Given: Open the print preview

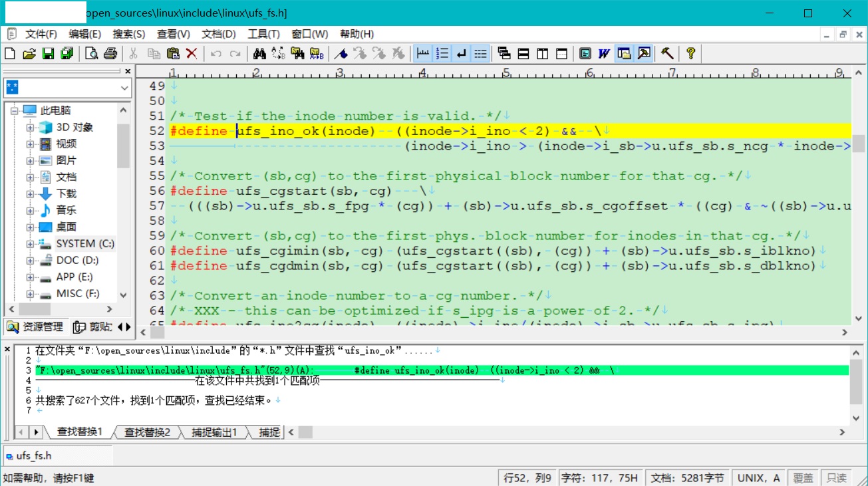Looking at the screenshot, I should (x=92, y=53).
